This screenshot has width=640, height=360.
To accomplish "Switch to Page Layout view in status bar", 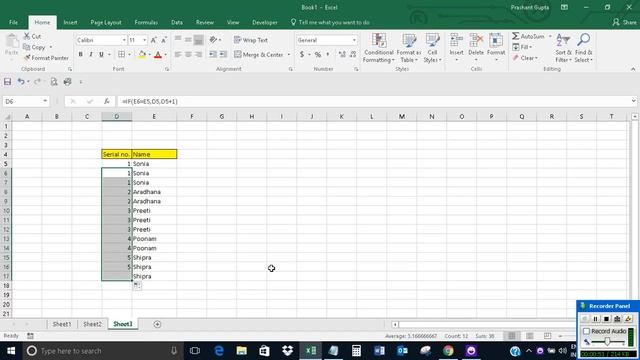I will (x=529, y=336).
